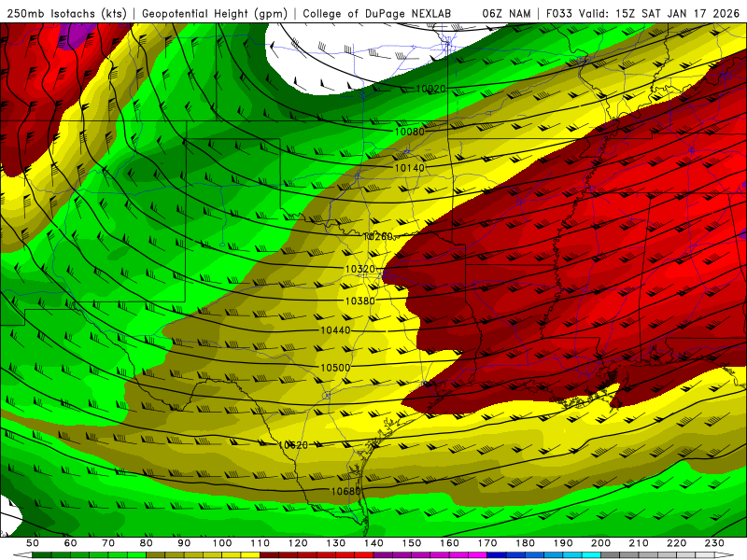Click the 130 value on the color scale
This screenshot has width=747, height=560.
[x=336, y=543]
